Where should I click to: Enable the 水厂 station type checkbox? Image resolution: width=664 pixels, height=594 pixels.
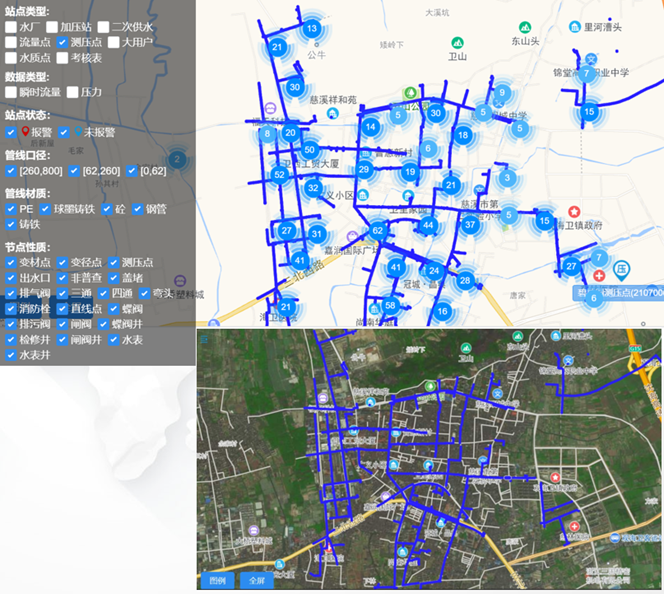coord(11,27)
